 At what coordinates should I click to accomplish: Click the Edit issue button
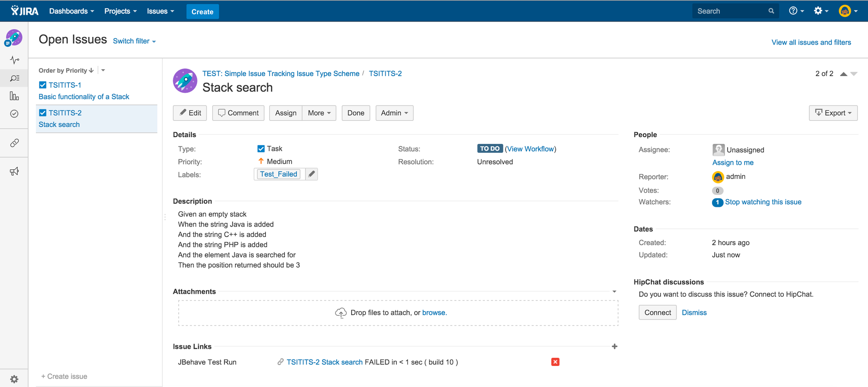point(190,113)
